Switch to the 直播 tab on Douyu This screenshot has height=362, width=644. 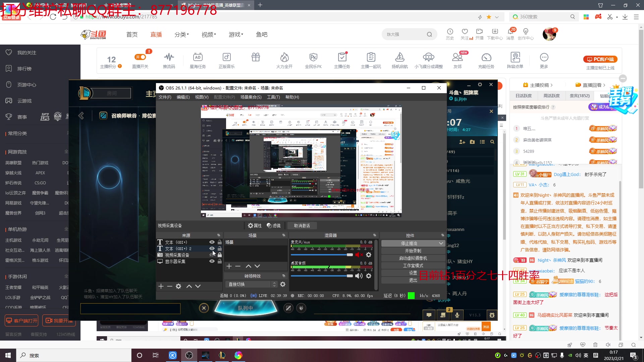[x=156, y=34]
